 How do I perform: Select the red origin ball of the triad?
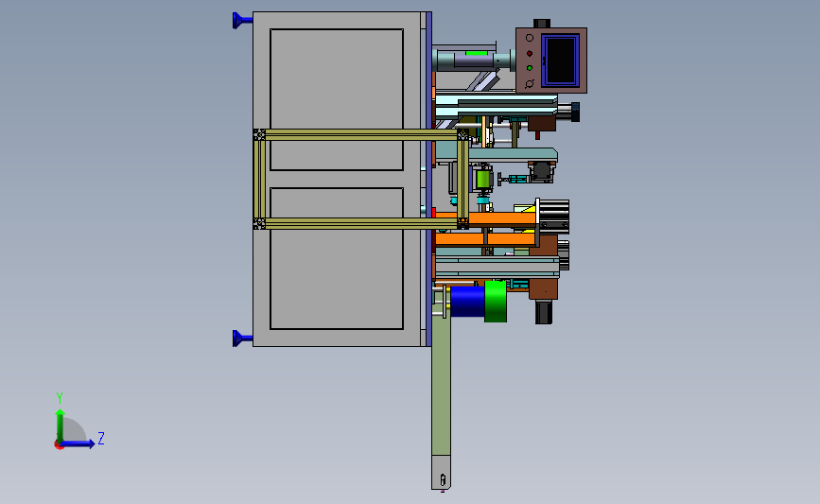[59, 445]
